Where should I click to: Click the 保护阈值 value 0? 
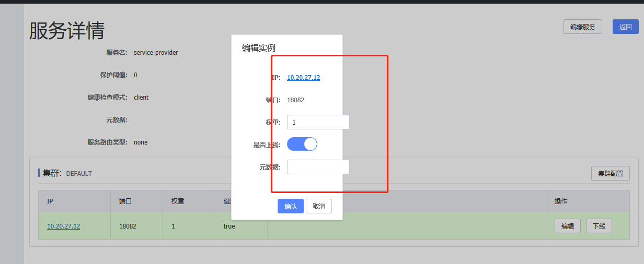pos(135,75)
